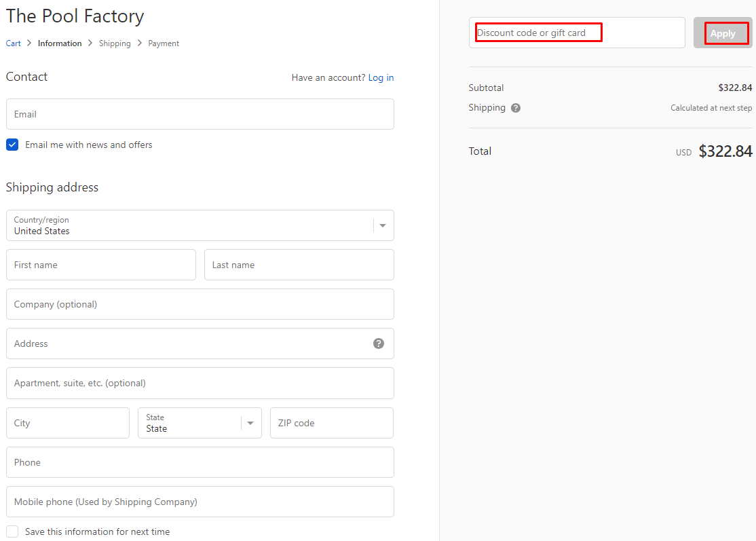The width and height of the screenshot is (756, 541).
Task: Go to Cart breadcrumb link
Action: (x=14, y=43)
